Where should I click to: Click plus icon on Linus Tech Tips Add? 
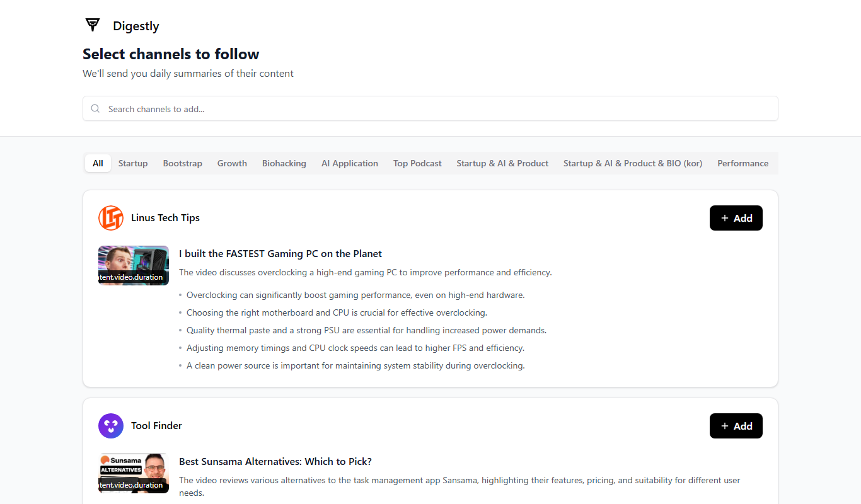[x=725, y=218]
